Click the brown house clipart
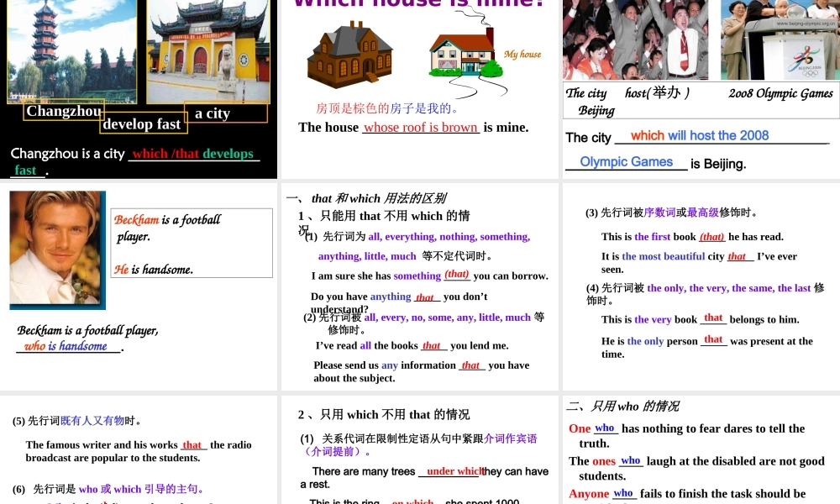Image resolution: width=840 pixels, height=504 pixels. coord(349,55)
